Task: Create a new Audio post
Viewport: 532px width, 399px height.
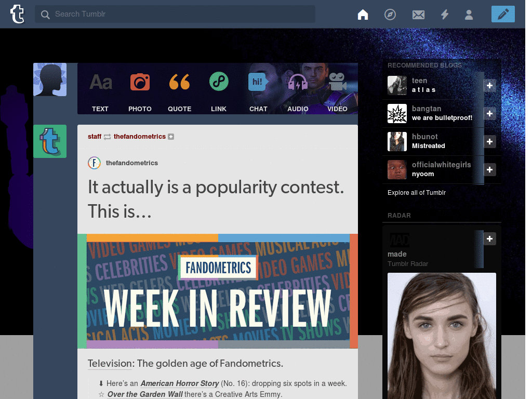Action: coord(298,92)
